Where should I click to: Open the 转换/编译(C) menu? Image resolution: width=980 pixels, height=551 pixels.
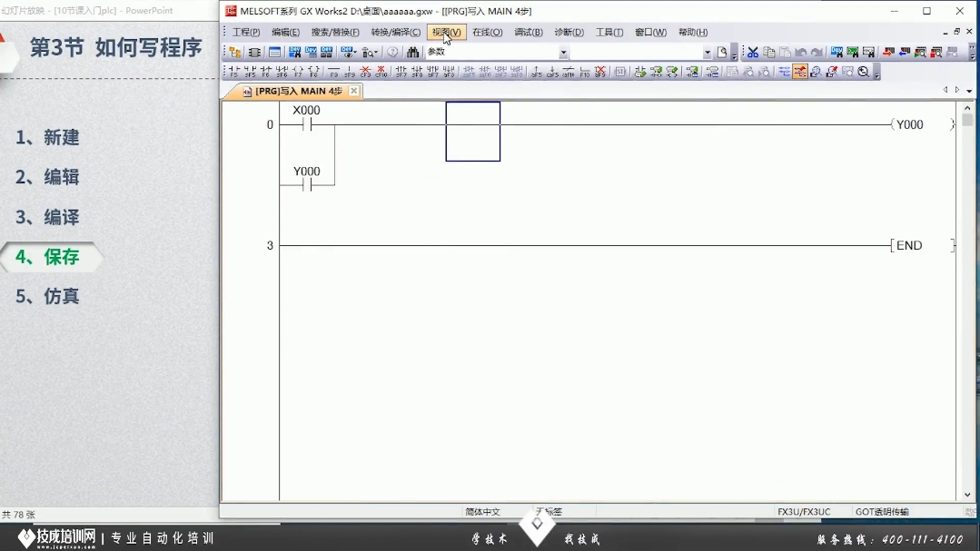396,32
